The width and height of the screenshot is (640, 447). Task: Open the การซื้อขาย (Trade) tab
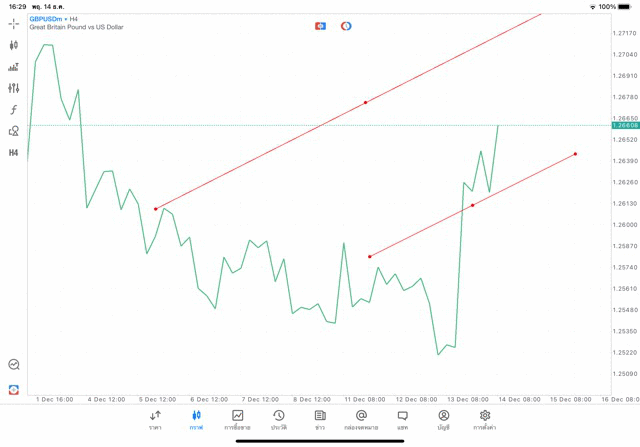coord(238,420)
